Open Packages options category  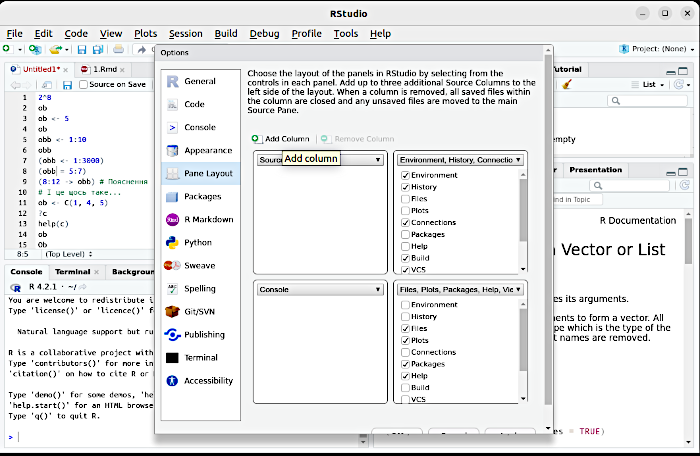[200, 197]
